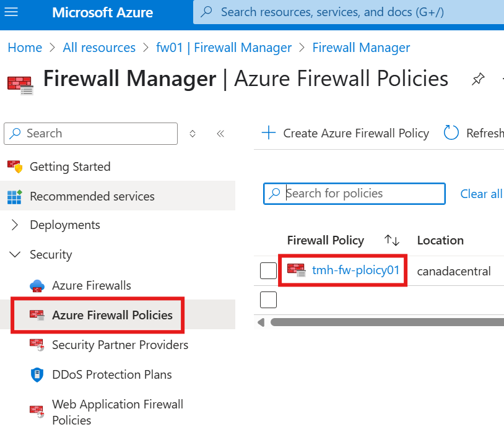Collapse the Security section
504x427 pixels.
[x=15, y=255]
